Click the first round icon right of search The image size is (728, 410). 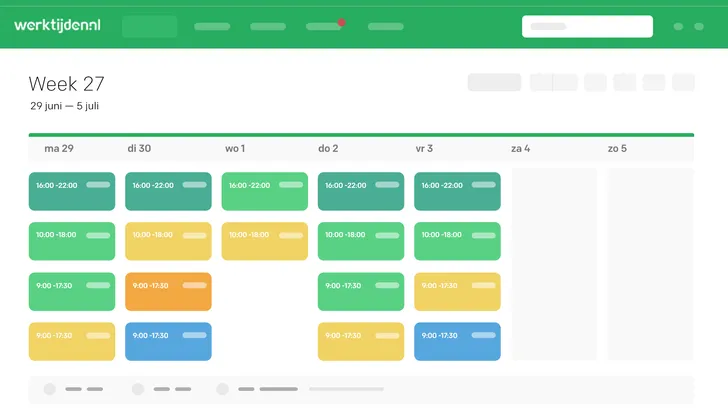tap(679, 26)
